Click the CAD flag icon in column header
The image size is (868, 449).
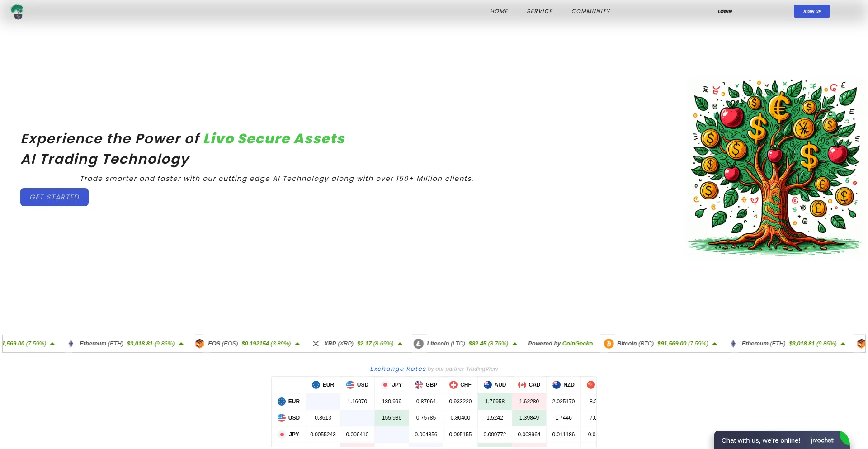pyautogui.click(x=522, y=385)
